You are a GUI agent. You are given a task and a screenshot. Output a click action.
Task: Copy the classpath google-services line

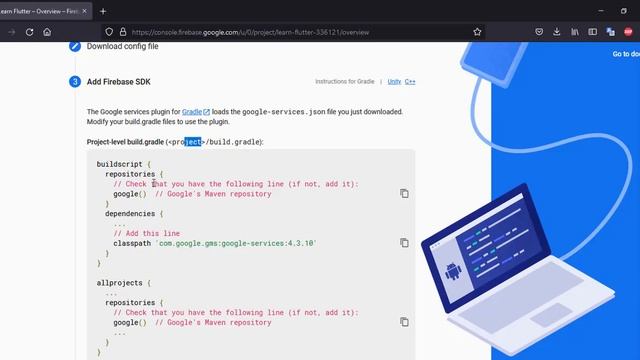tap(404, 243)
